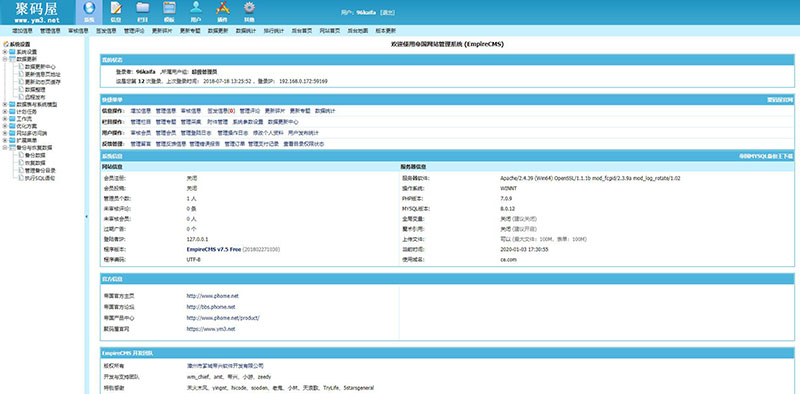Open 附件管理 in quick menu

pos(217,122)
